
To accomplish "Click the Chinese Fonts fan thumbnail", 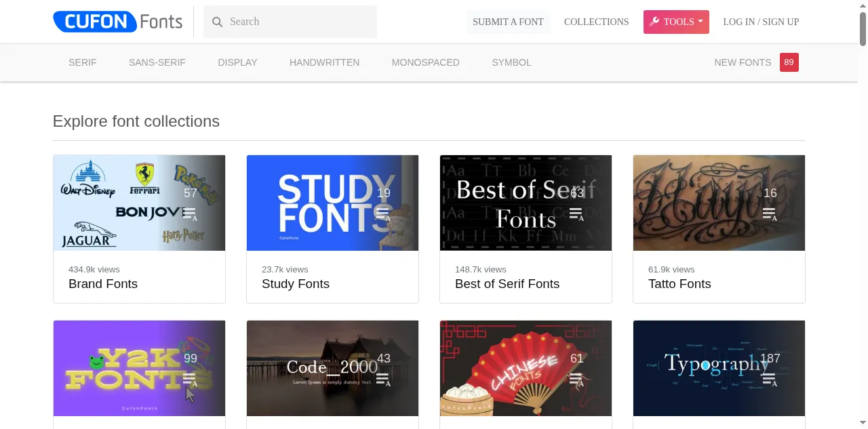I will [x=526, y=368].
